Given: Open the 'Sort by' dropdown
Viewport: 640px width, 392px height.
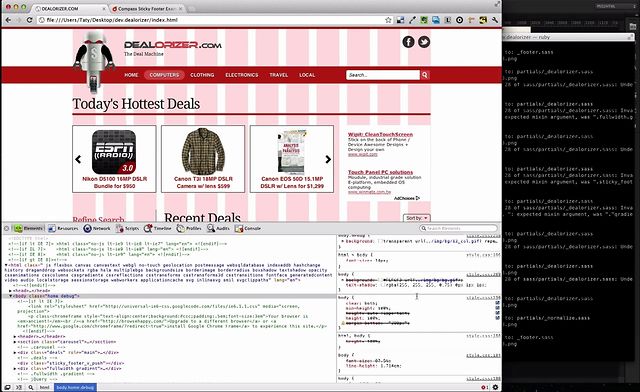Looking at the screenshot, I should 416,218.
